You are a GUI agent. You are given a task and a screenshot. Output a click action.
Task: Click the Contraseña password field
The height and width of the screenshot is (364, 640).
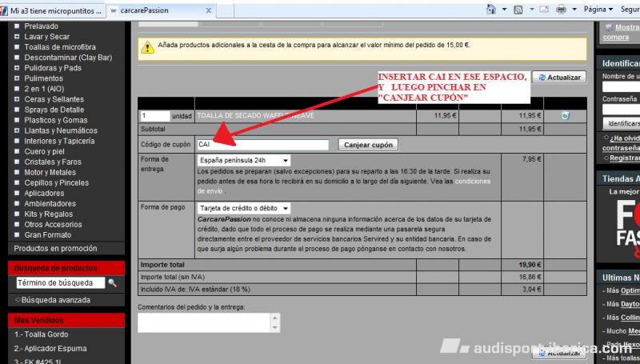pos(622,110)
